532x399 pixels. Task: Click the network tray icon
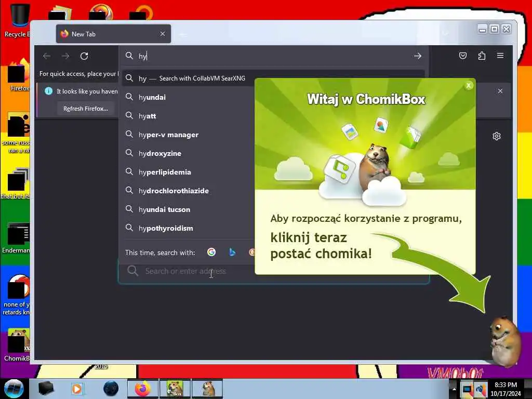click(467, 389)
